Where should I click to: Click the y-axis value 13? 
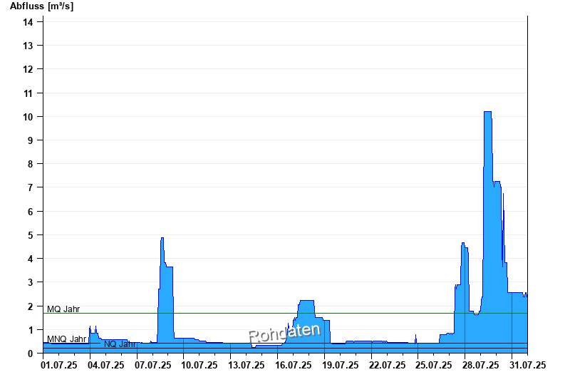pyautogui.click(x=28, y=46)
